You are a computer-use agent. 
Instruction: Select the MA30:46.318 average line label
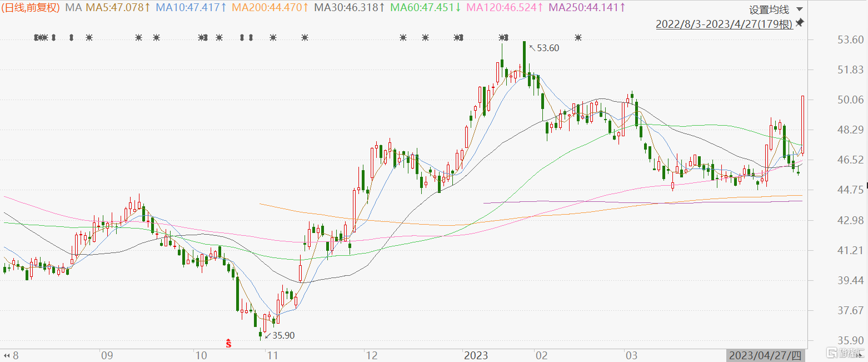click(x=350, y=8)
